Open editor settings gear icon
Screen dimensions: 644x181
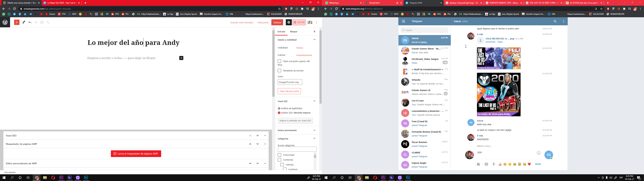click(x=288, y=22)
